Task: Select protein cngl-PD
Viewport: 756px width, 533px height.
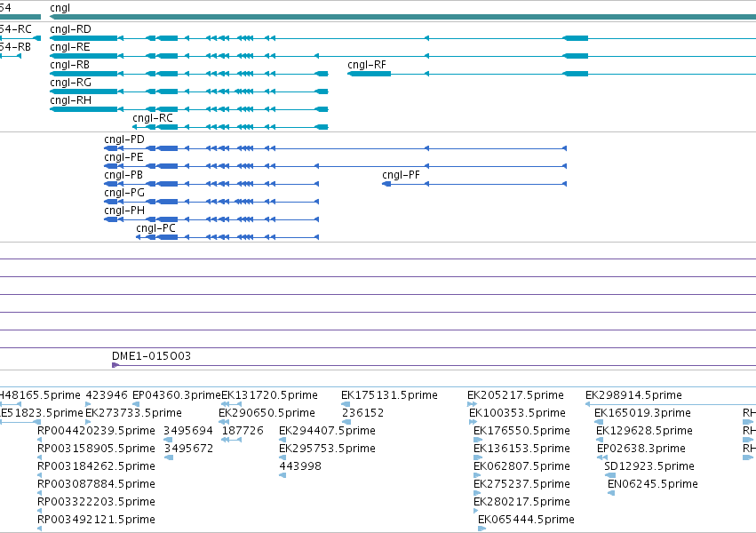Action: pos(336,148)
